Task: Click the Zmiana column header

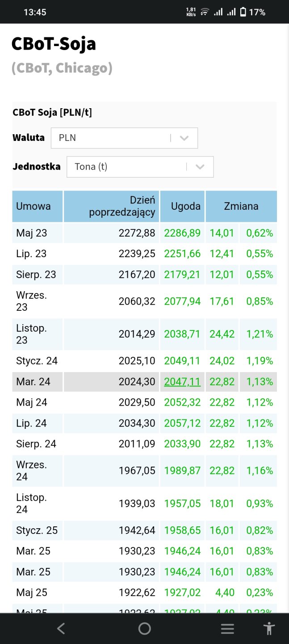Action: click(x=241, y=206)
